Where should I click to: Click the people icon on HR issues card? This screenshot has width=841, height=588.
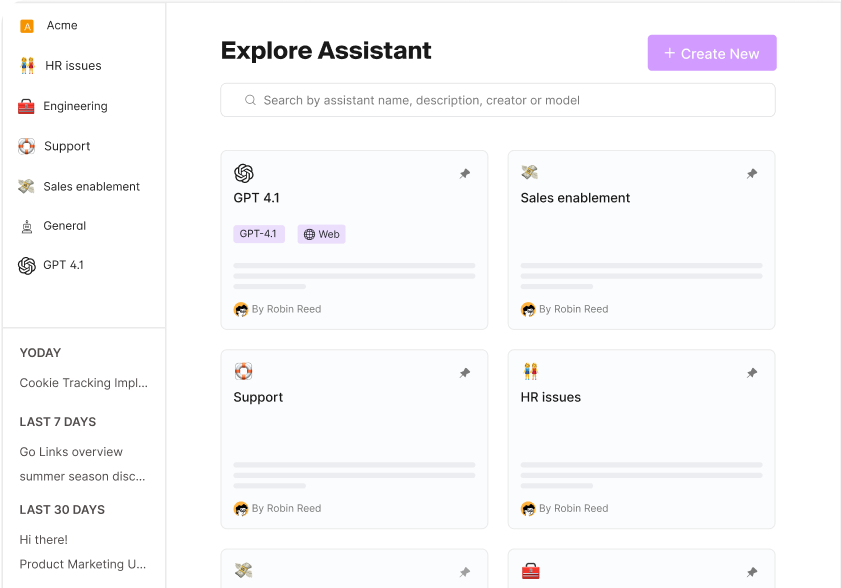point(530,371)
